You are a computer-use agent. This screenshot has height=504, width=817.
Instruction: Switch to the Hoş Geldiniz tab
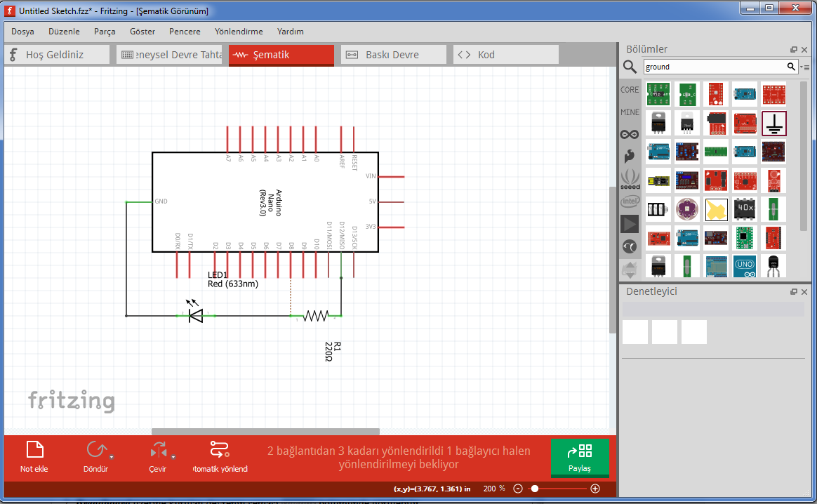[x=58, y=55]
